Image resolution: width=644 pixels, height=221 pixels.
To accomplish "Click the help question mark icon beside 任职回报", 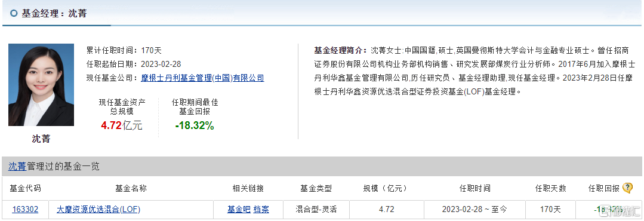I will pyautogui.click(x=627, y=188).
